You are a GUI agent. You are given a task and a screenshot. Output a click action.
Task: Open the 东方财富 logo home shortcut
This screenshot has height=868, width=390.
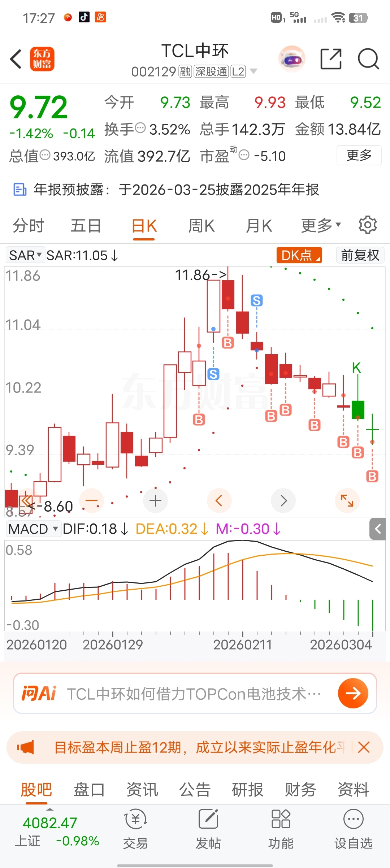pos(42,59)
